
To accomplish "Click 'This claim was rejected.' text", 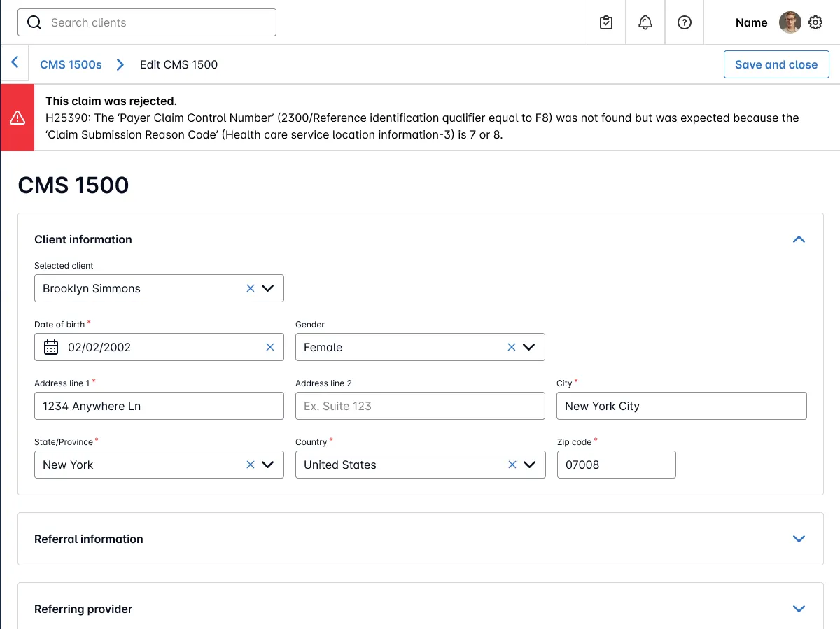I will (x=111, y=101).
